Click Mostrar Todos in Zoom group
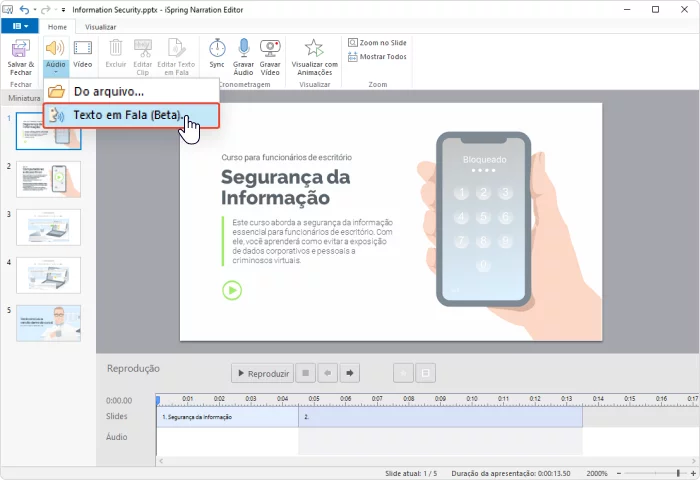This screenshot has width=700, height=480. click(377, 57)
